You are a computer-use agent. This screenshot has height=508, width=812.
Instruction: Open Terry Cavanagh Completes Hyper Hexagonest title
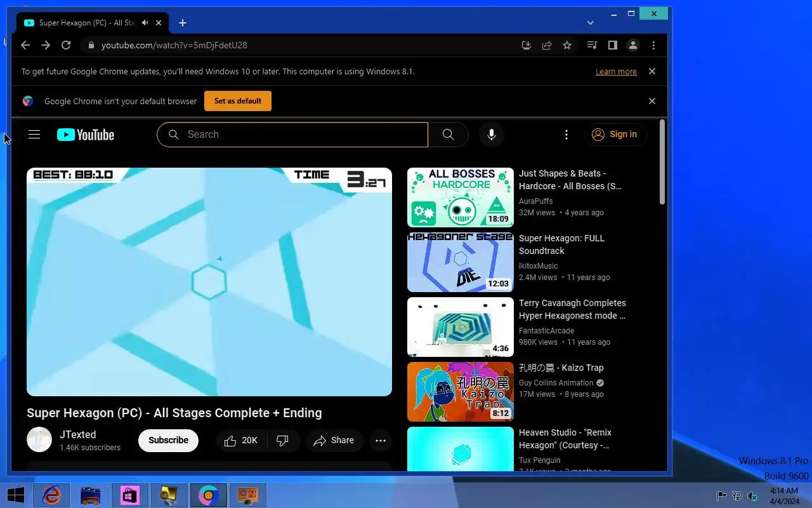click(572, 309)
